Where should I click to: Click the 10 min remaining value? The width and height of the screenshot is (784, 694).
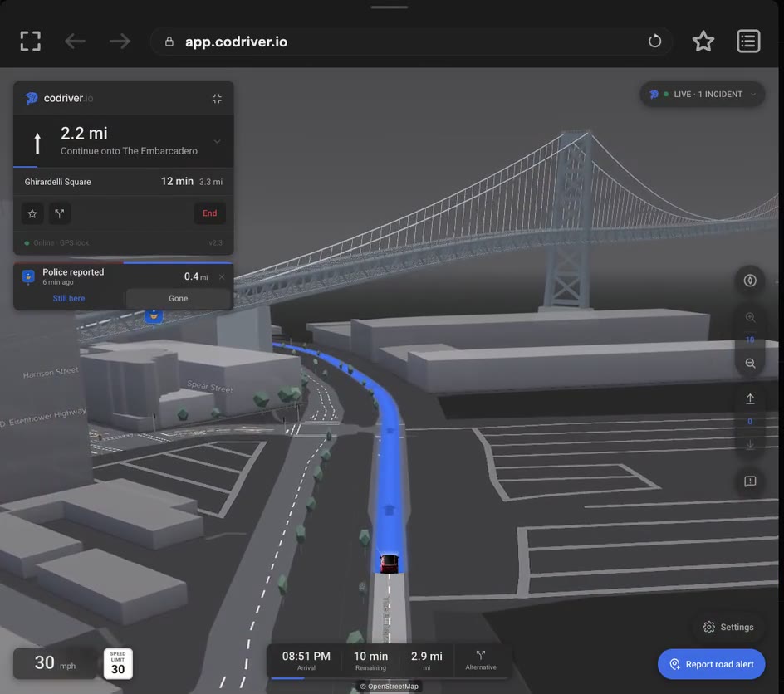[x=370, y=656]
